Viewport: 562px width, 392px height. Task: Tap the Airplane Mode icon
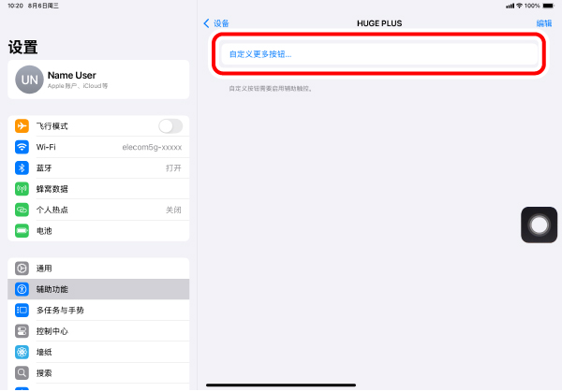[x=22, y=126]
